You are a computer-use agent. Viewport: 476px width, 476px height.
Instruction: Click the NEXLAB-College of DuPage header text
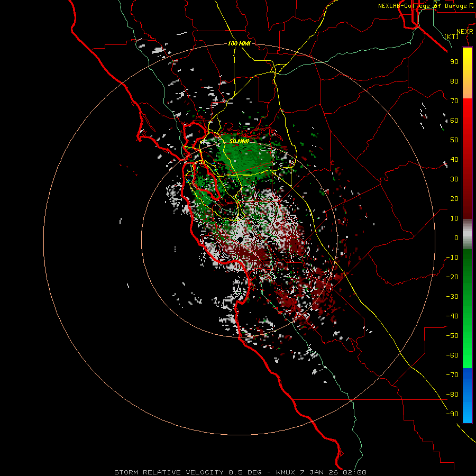click(425, 6)
